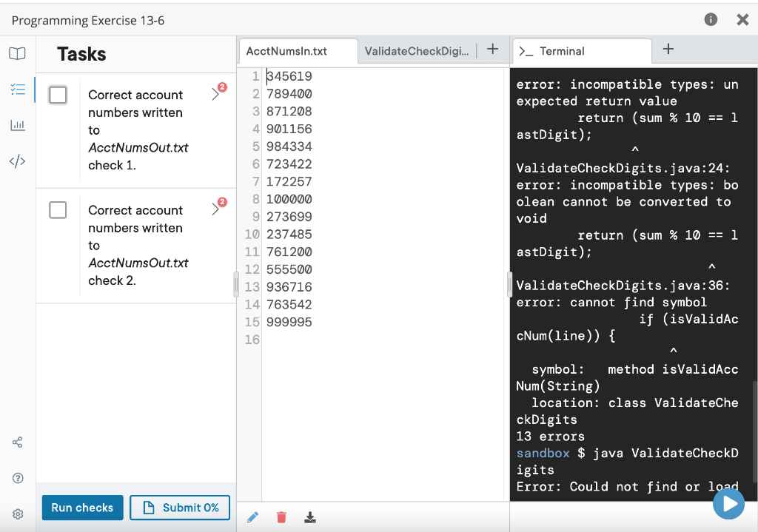Edit the file with the pencil icon

point(252,516)
